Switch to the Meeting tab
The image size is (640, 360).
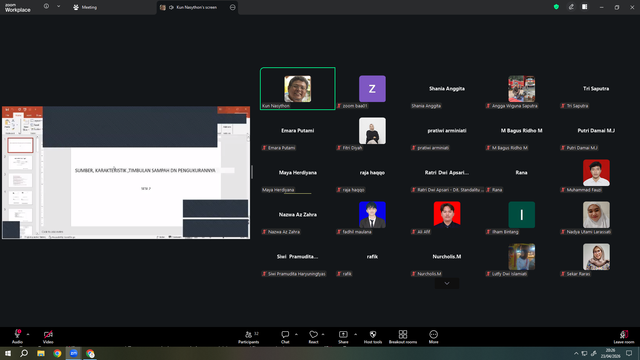[85, 7]
